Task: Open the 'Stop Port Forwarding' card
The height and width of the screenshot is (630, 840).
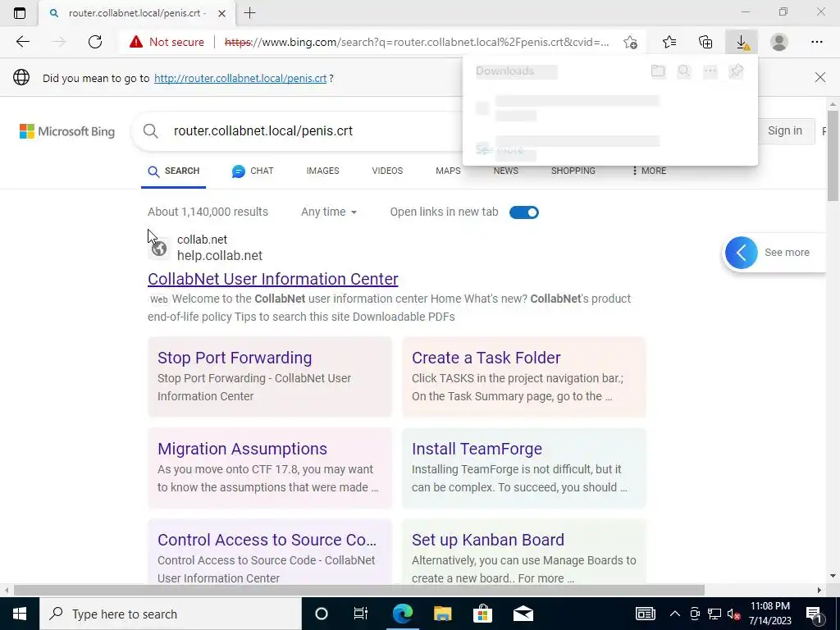Action: tap(269, 377)
